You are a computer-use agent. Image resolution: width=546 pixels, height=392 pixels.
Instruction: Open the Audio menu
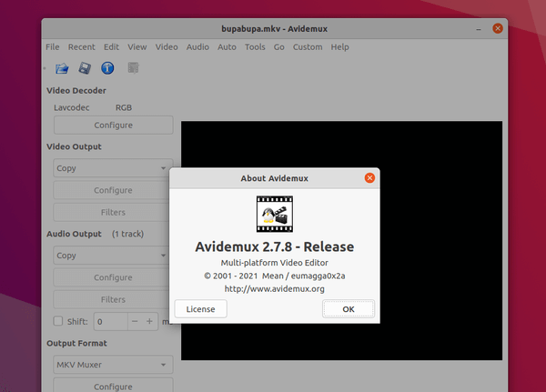(x=197, y=47)
